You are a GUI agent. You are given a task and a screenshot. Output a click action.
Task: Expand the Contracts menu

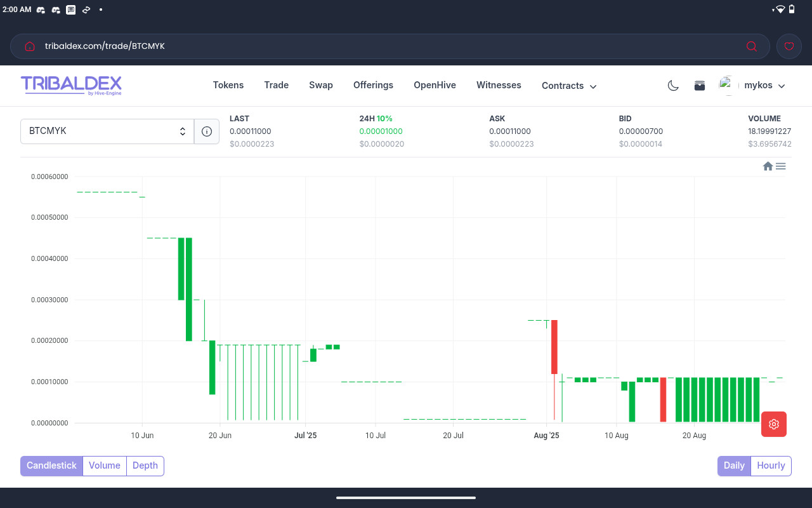pyautogui.click(x=568, y=86)
